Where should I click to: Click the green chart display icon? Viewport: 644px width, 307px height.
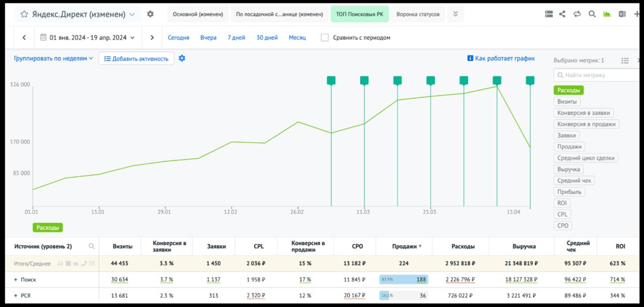(607, 15)
